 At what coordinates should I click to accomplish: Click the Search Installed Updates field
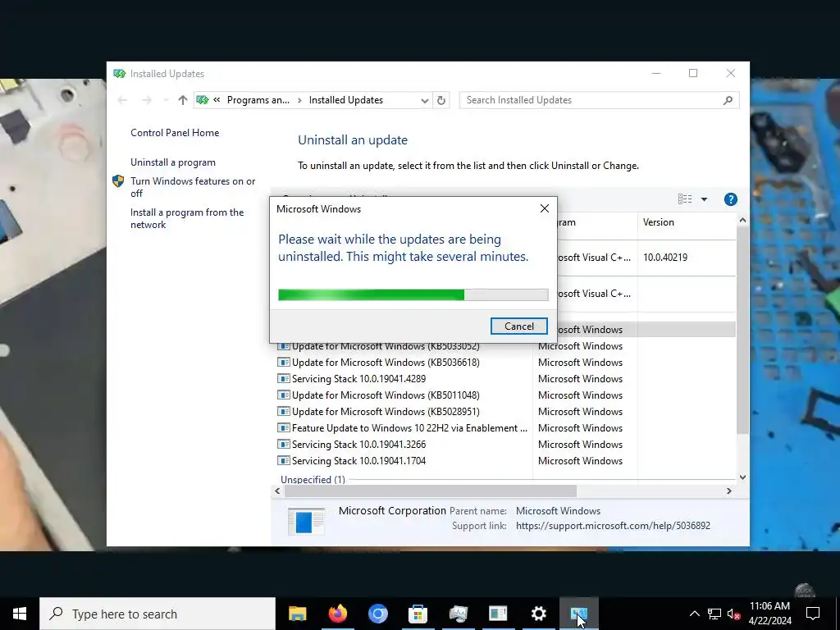click(x=599, y=100)
